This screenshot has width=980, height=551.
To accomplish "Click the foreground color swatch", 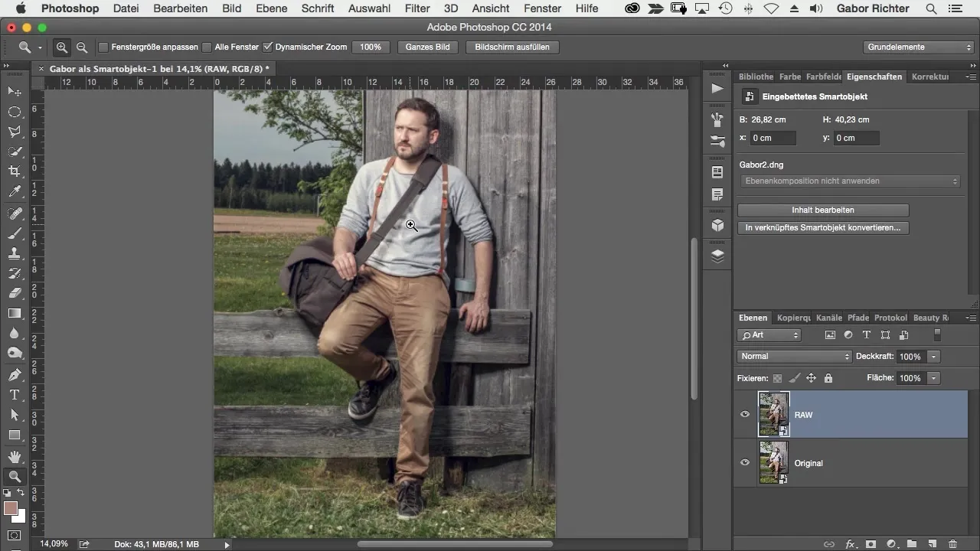I will point(11,509).
